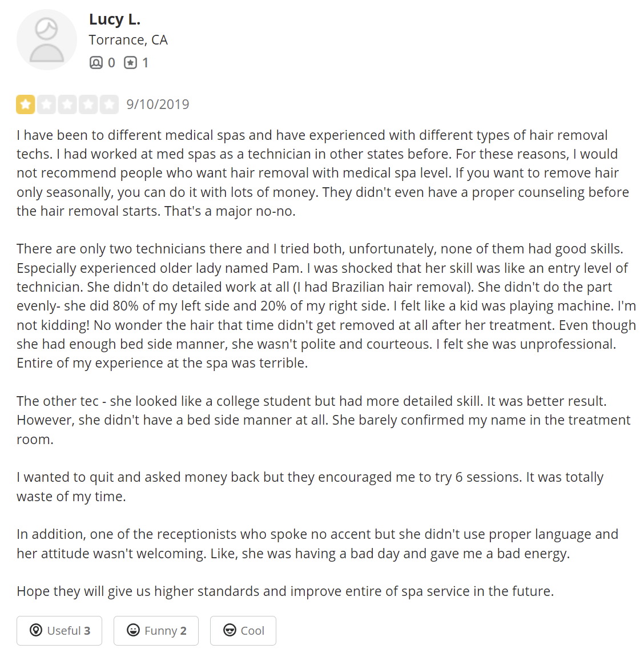Screen dimensions: 644x661
Task: Click the review date 9/10/2019
Action: coord(158,104)
